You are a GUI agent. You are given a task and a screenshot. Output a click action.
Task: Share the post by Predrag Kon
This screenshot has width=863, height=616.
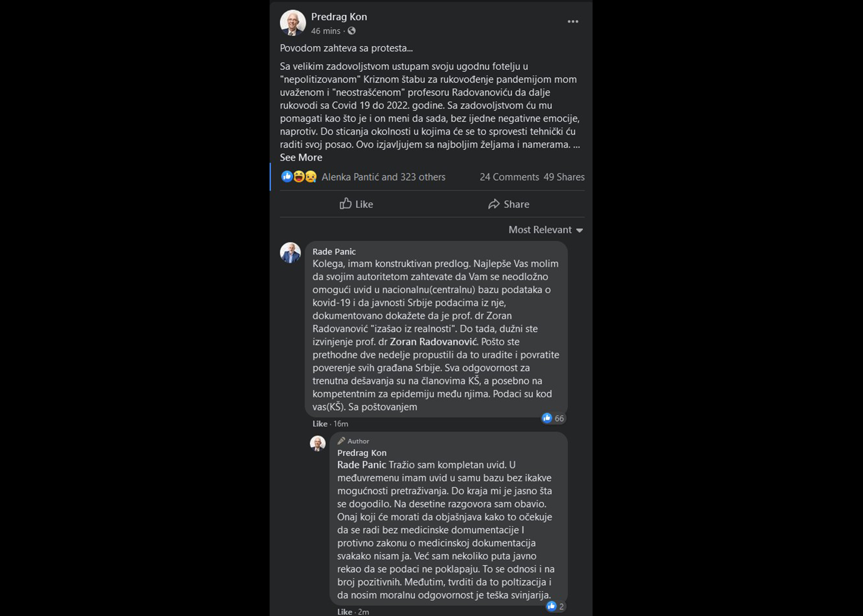509,204
